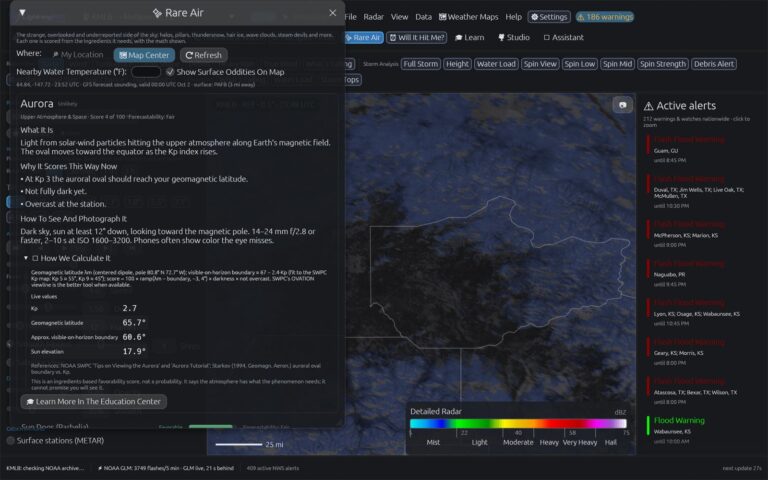Refresh the Rare Air data
Screen dimensions: 768x480
tap(204, 55)
